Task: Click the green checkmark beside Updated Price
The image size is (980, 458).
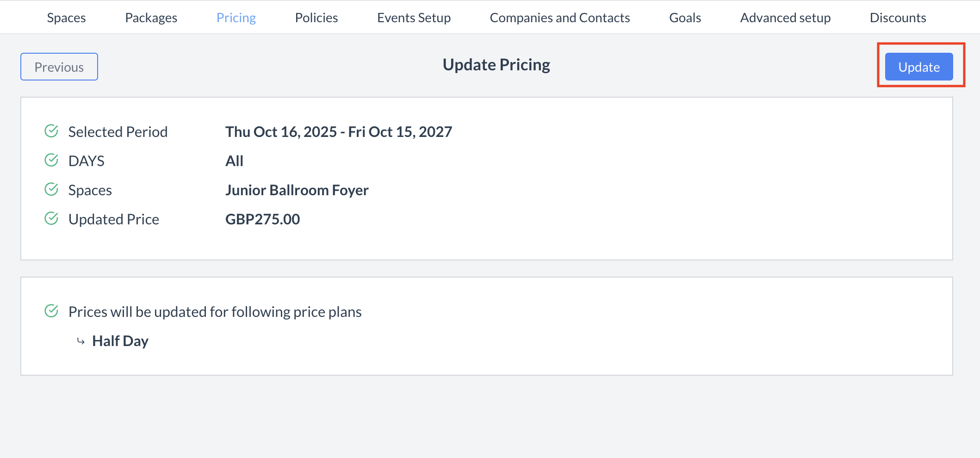Action: pos(52,219)
